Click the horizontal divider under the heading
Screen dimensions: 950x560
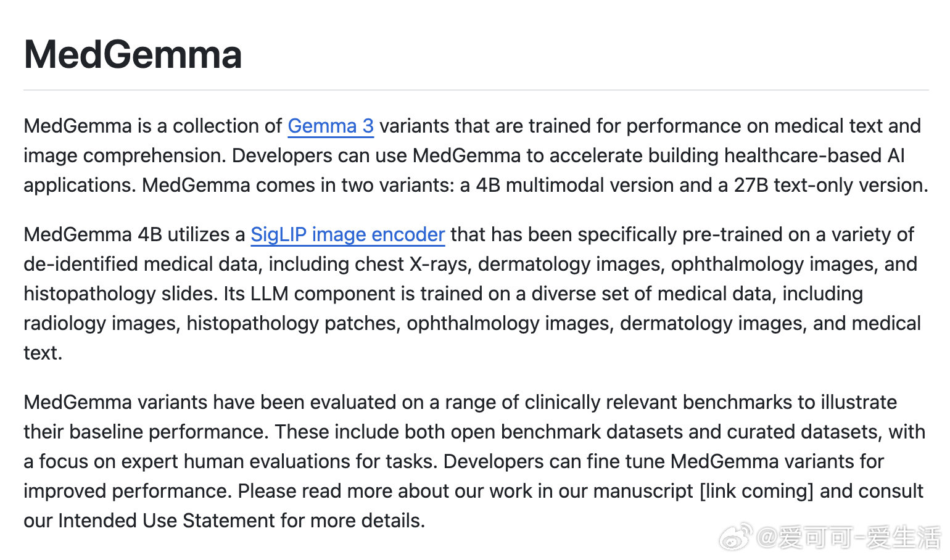pos(476,90)
